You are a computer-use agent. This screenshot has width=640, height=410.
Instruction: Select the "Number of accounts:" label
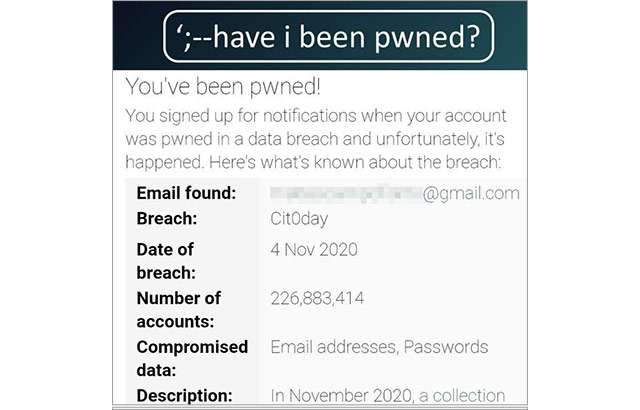tap(179, 309)
